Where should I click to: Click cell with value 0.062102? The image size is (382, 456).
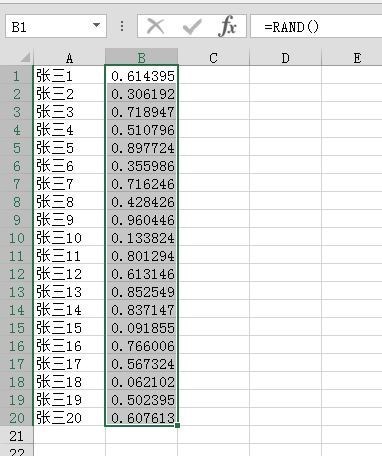coord(142,382)
